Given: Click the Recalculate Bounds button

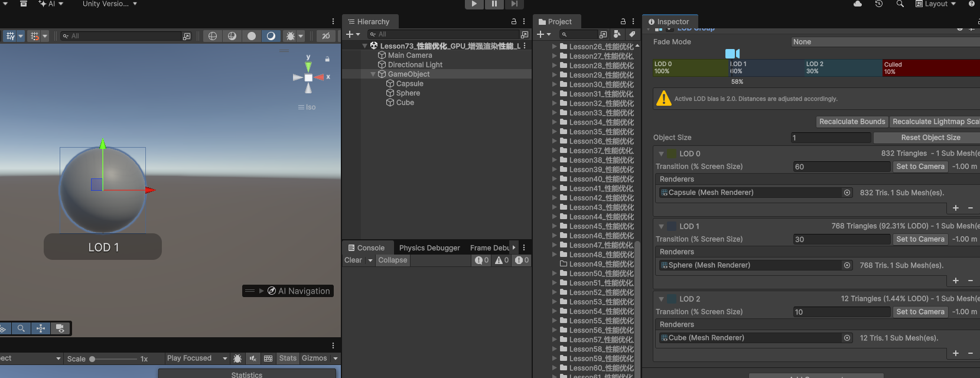Looking at the screenshot, I should click(852, 122).
